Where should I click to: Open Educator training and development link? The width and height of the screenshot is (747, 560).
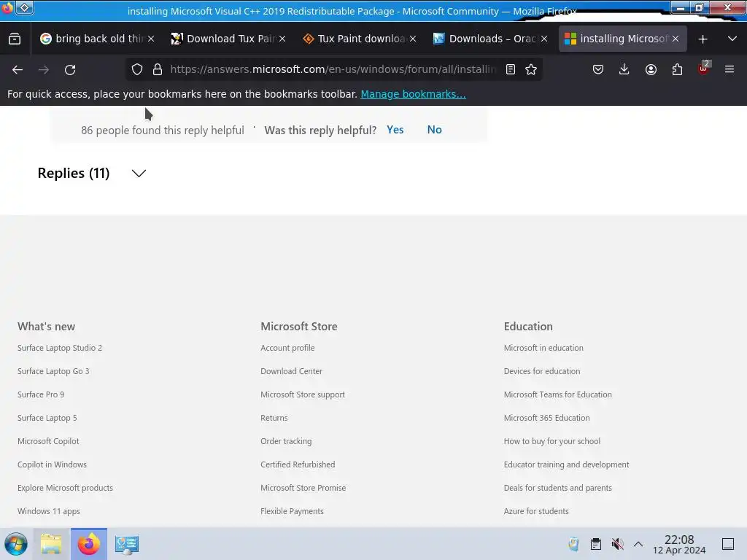566,464
